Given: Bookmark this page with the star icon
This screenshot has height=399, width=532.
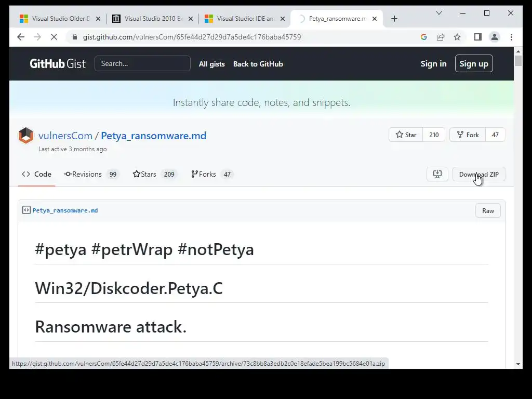Looking at the screenshot, I should [457, 37].
